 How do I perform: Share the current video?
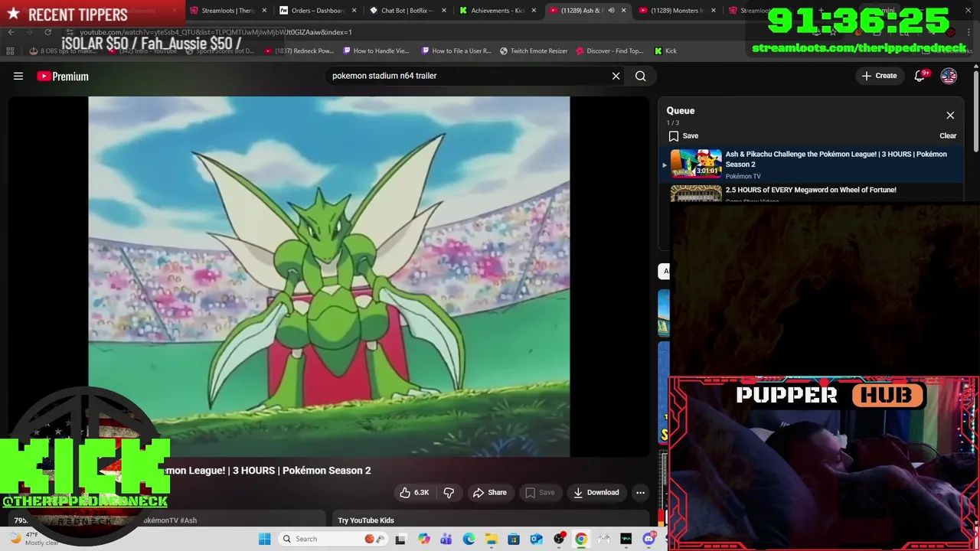pos(490,492)
